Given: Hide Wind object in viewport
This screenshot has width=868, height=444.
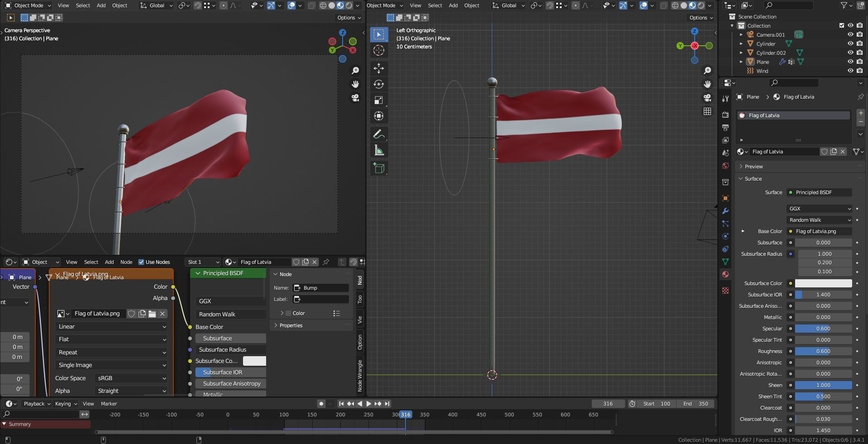Looking at the screenshot, I should (850, 71).
